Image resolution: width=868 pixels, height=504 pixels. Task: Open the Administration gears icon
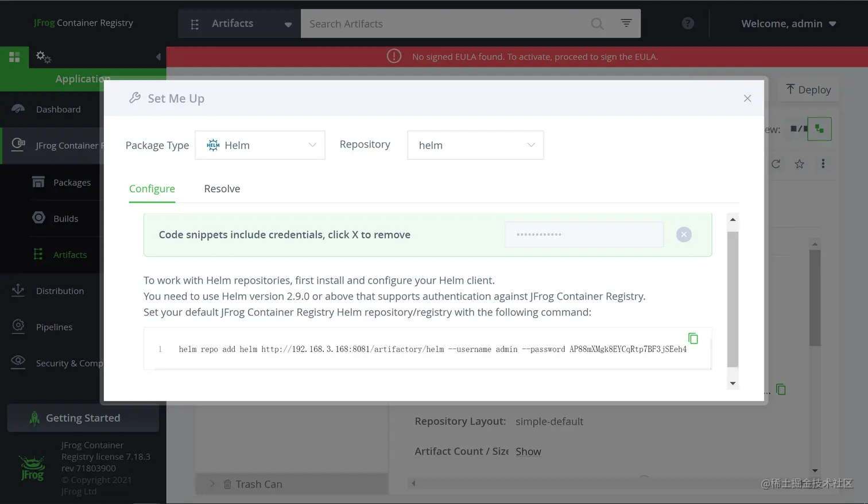click(44, 57)
